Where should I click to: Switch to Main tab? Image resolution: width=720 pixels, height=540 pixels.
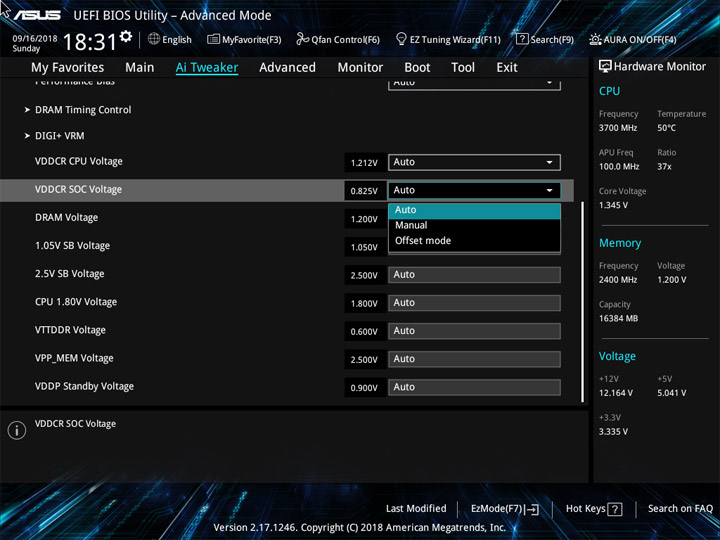(140, 68)
